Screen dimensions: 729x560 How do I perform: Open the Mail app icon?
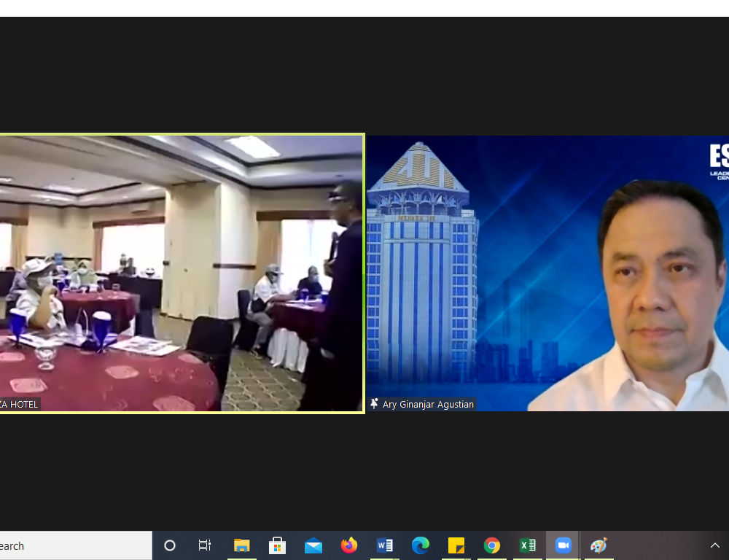point(313,545)
